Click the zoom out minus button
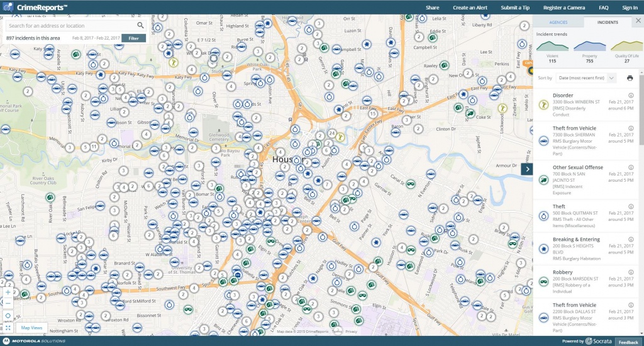 (x=8, y=303)
